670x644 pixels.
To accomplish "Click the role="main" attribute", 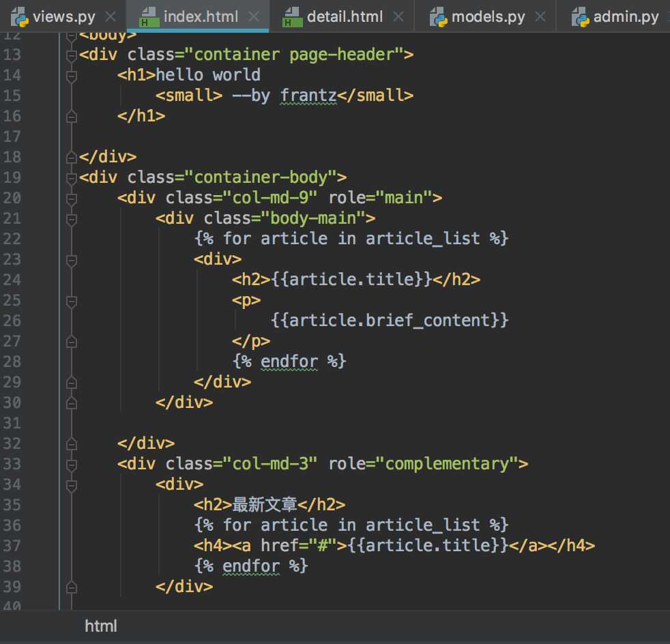I will 380,198.
